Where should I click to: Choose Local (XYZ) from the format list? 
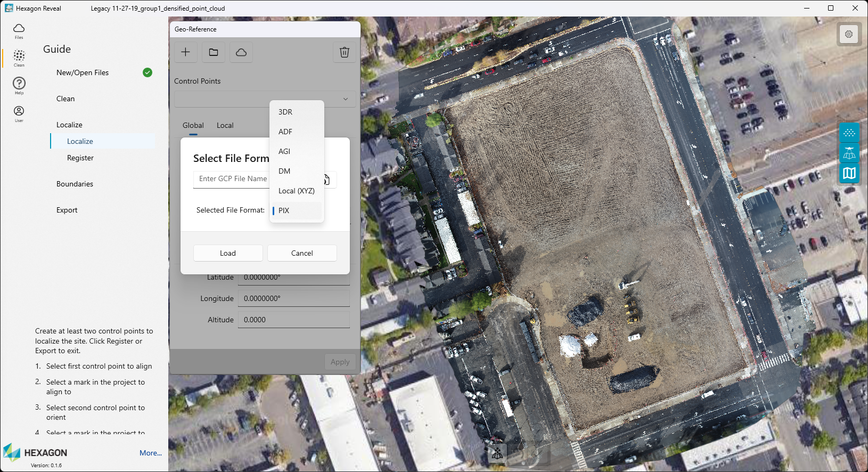coord(296,191)
